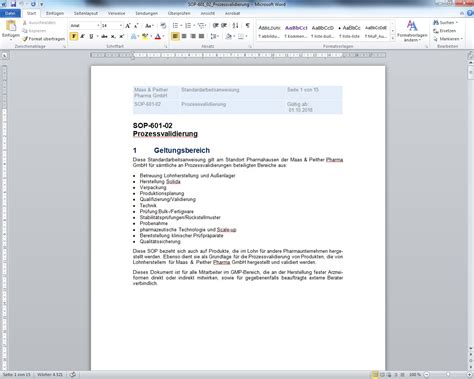Click the Format übertragen painter icon
Viewport: 474px width, 379px height.
tap(25, 39)
